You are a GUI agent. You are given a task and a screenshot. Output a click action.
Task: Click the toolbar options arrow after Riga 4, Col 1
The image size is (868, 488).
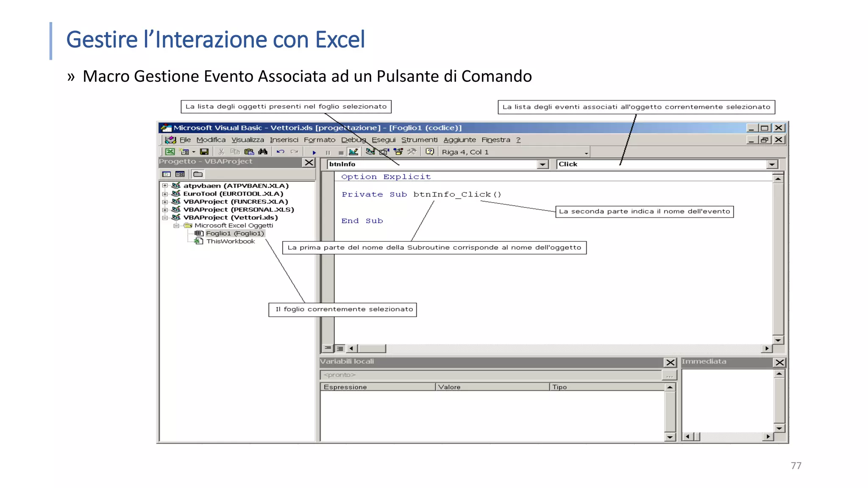586,152
